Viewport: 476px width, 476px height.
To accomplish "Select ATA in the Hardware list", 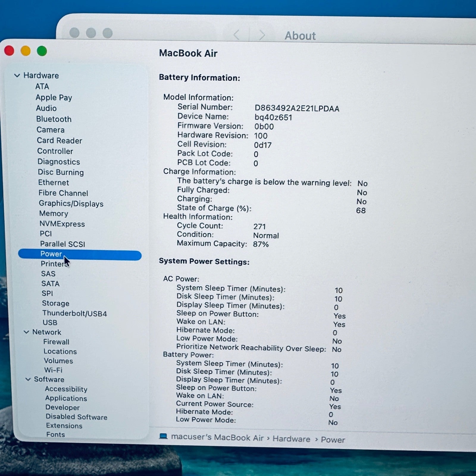I will 42,87.
